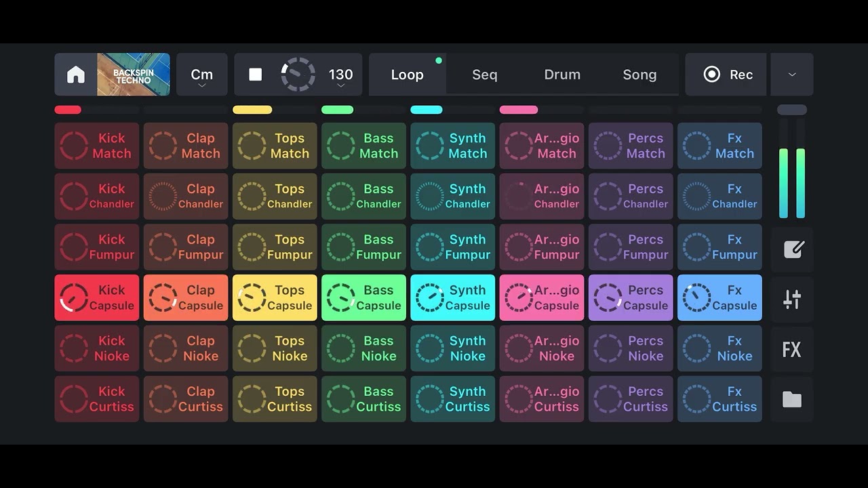Launch the Bass Fumpur loop
Viewport: 868px width, 488px height.
click(363, 247)
